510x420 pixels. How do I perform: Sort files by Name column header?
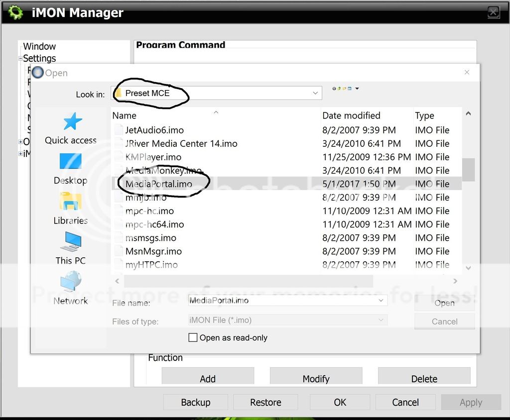pos(125,115)
